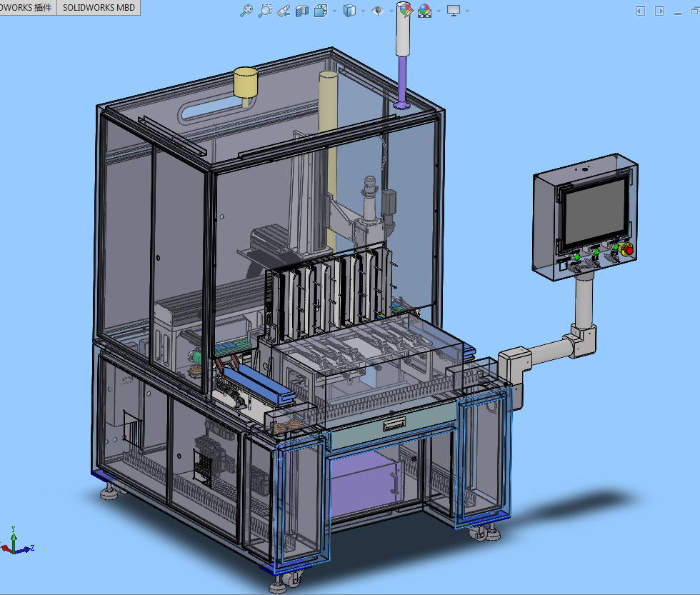
Task: Click Display Style cube icon
Action: point(349,10)
